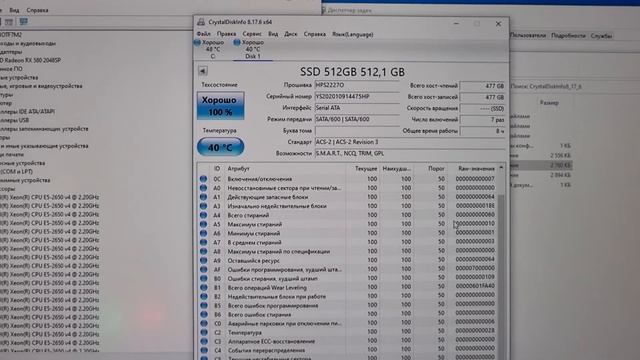The image size is (640, 360).
Task: Go to the previous disk with the arrow button
Action: tap(202, 71)
